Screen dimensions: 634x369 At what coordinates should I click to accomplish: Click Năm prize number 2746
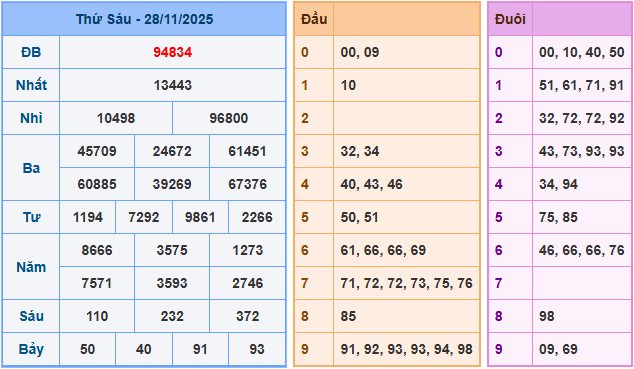tap(247, 283)
